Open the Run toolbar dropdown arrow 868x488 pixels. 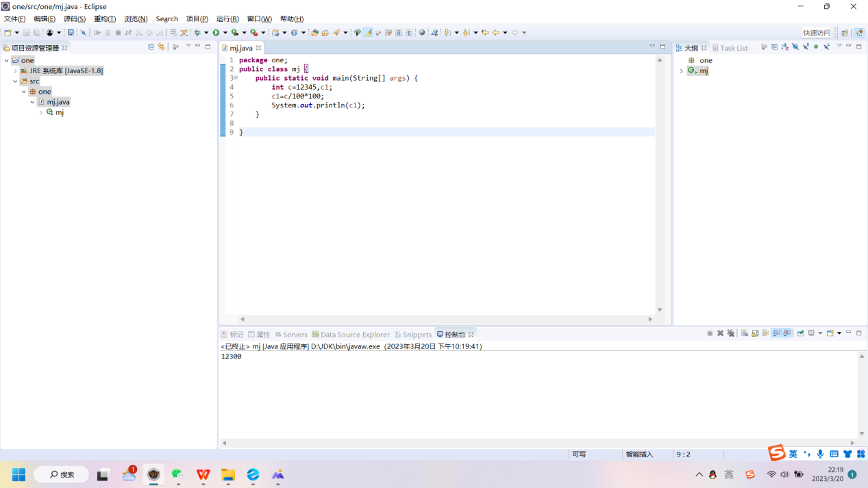click(225, 32)
